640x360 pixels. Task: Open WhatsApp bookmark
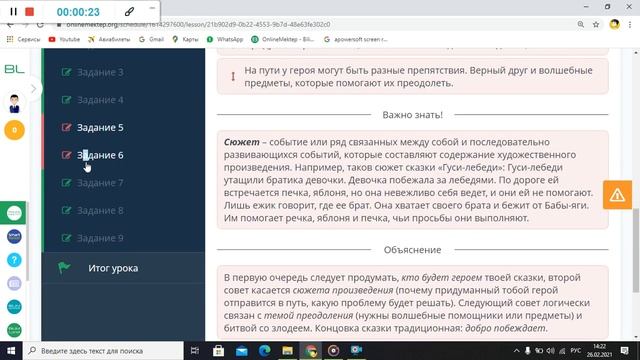point(225,40)
